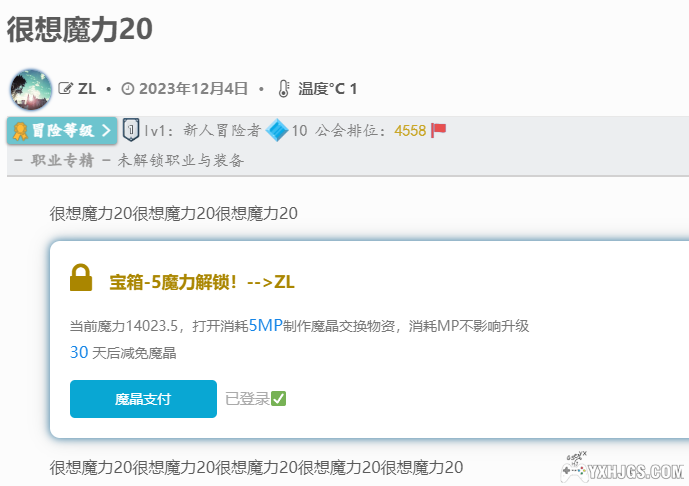Open author name ZL link
Screen dimensions: 689x486
point(87,89)
